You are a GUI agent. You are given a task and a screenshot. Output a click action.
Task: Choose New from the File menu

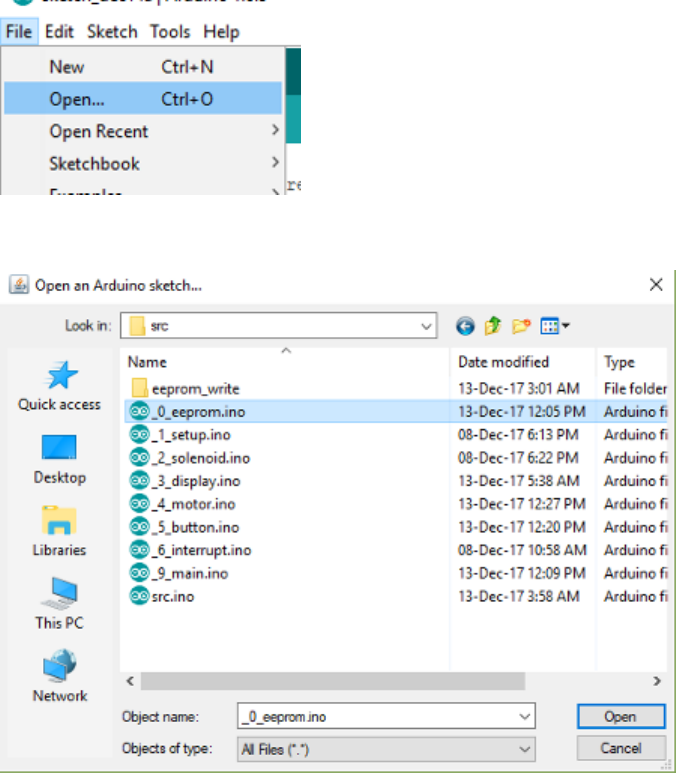[x=143, y=67]
